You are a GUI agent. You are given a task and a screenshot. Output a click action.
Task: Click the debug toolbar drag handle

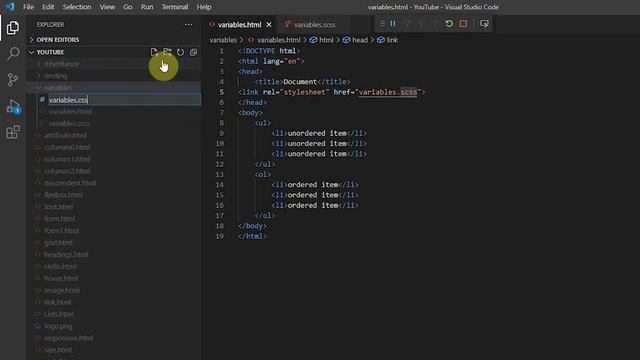click(382, 24)
